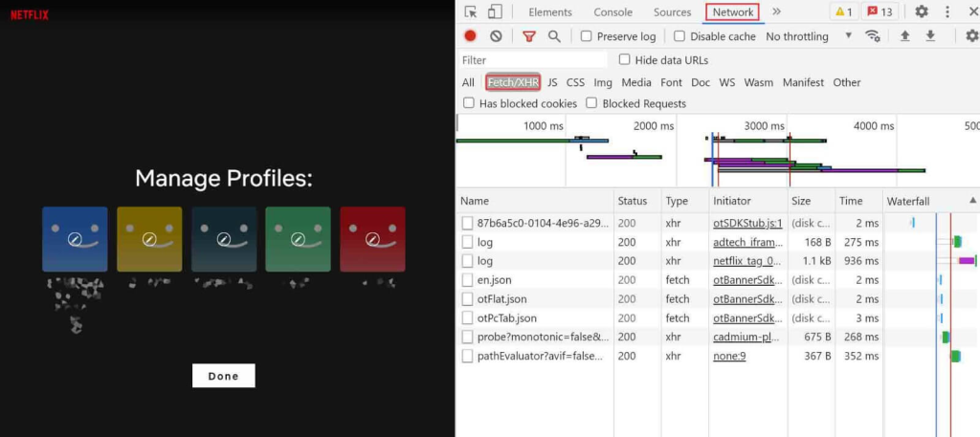Filter requests by Manifest type
980x437 pixels.
tap(803, 82)
